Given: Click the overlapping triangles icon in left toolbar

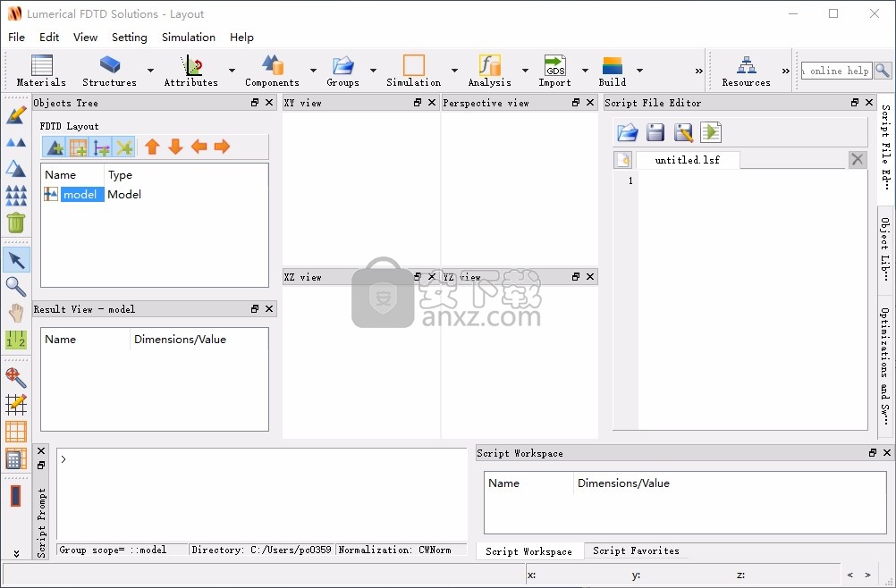Looking at the screenshot, I should [x=16, y=168].
